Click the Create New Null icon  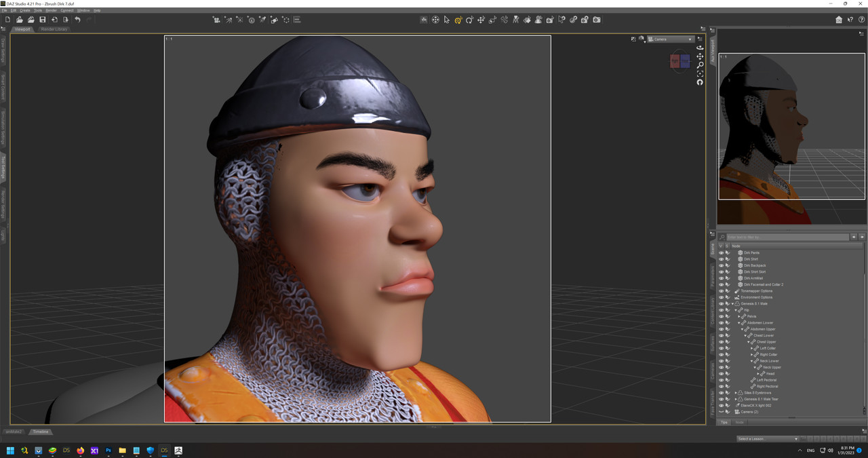pyautogui.click(x=285, y=20)
